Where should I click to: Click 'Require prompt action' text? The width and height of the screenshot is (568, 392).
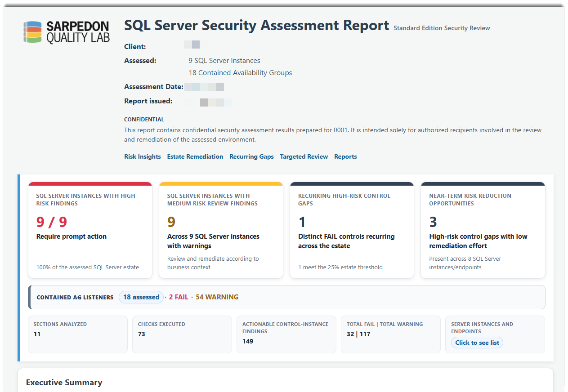click(72, 236)
